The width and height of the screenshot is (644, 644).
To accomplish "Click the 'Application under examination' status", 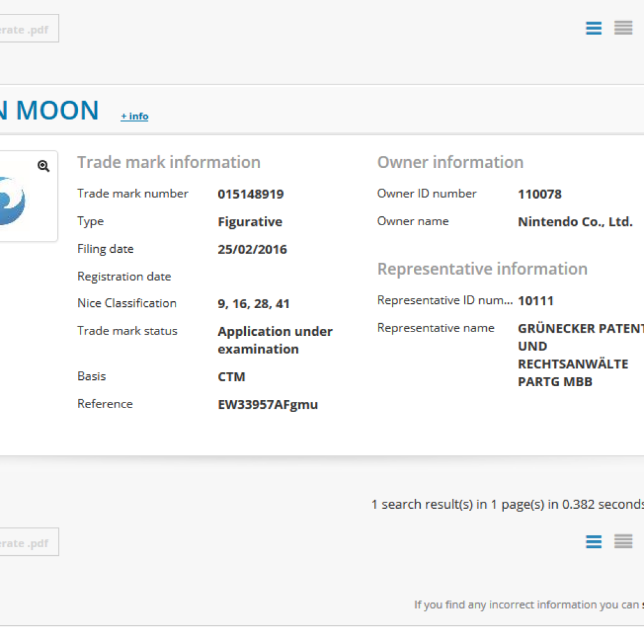I will tap(275, 340).
